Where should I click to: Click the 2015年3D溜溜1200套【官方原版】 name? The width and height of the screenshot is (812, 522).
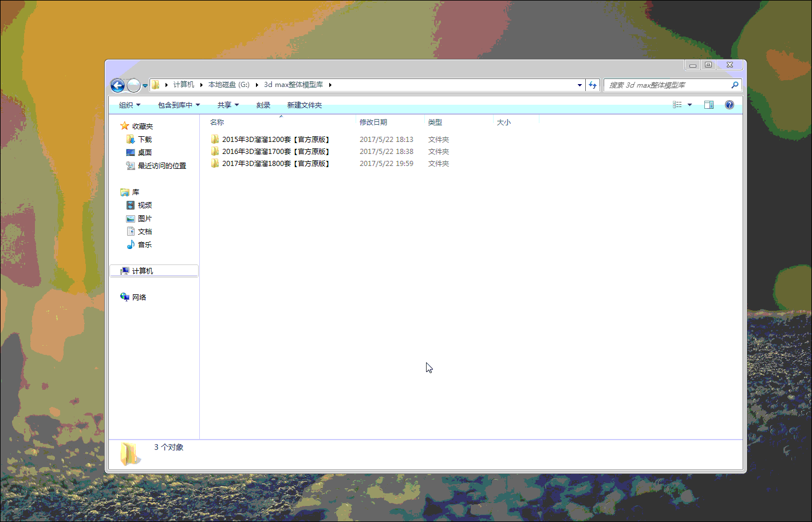coord(277,140)
